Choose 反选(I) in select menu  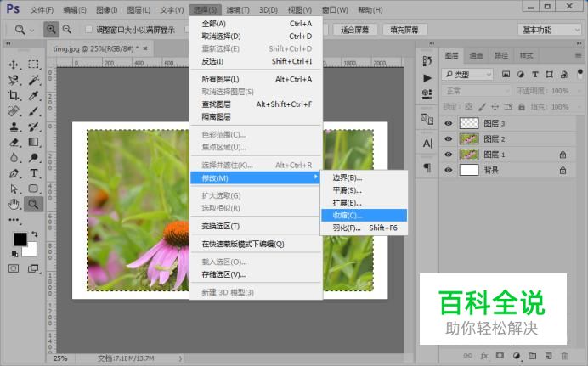pyautogui.click(x=256, y=61)
